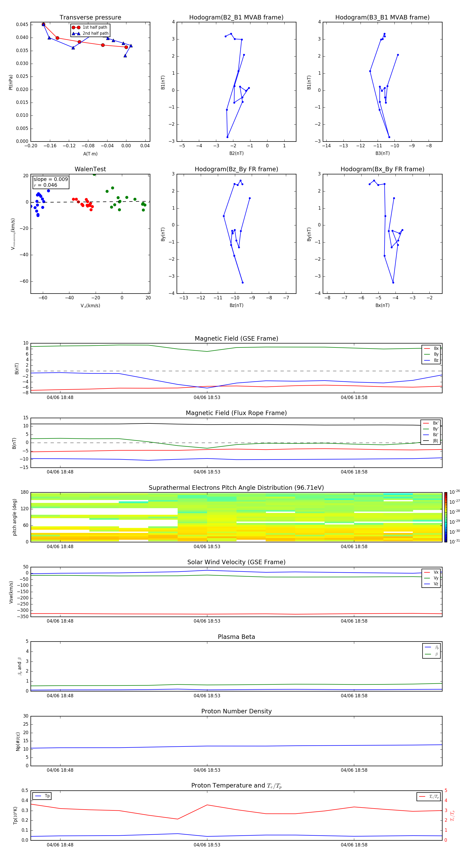Viewport: 473px width, 868px height.
Task: Click the 'Vsw(km/s)' axis label
Action: [11, 592]
